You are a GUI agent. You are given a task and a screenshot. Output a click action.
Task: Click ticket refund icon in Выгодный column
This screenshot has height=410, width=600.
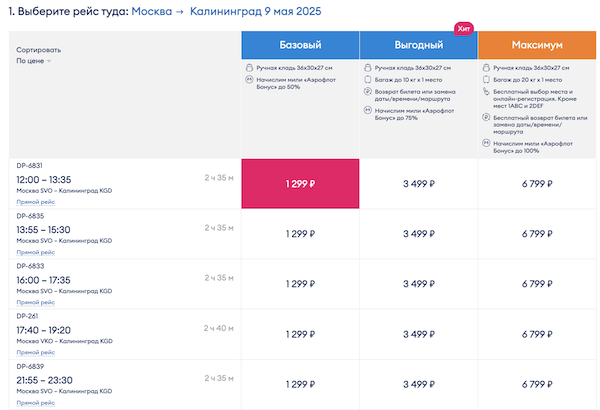point(367,90)
